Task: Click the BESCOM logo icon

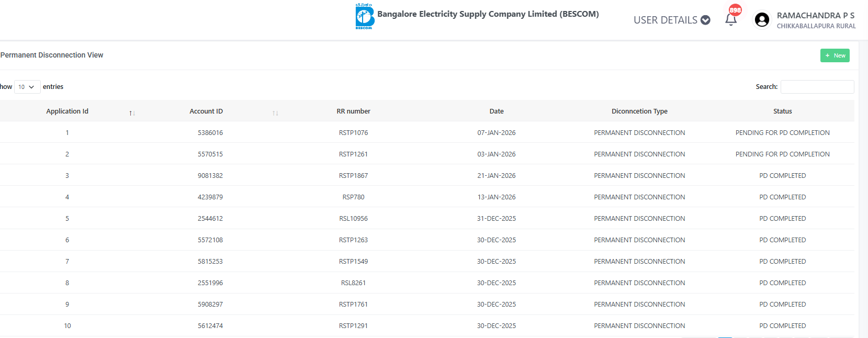Action: [x=365, y=16]
